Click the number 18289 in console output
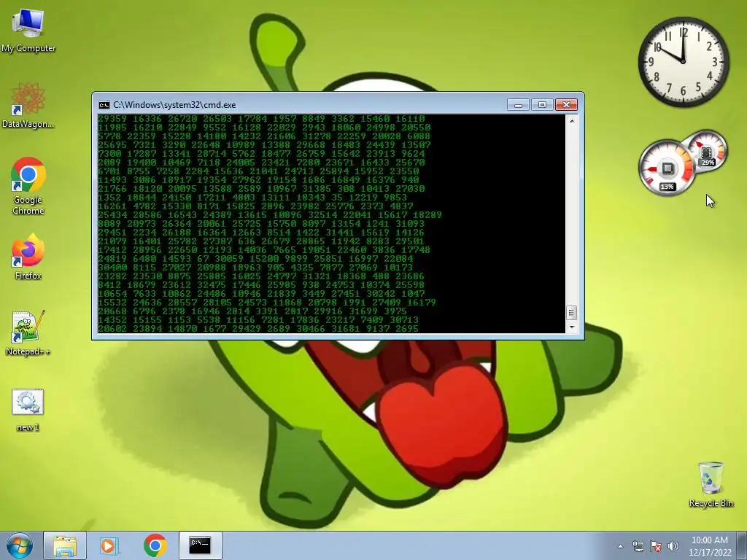The image size is (747, 560). coord(427,215)
